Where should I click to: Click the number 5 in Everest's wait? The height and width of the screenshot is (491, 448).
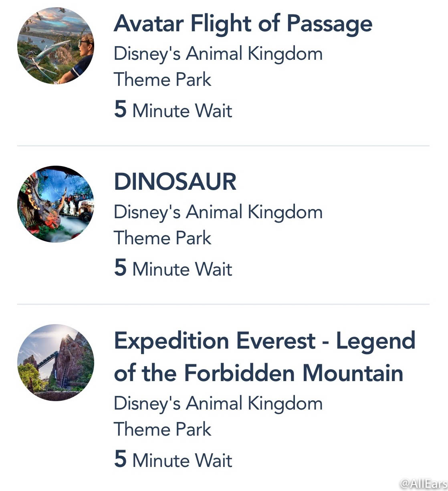(120, 459)
